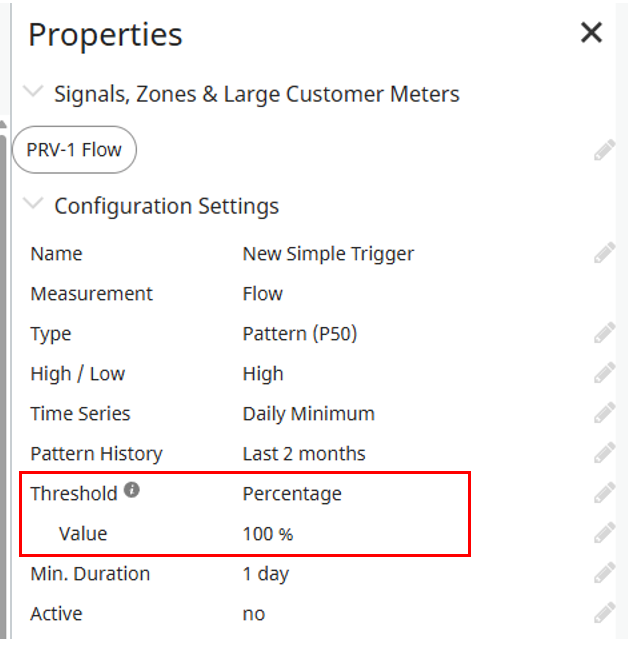Click the left vertical scrollbar

click(x=3, y=385)
